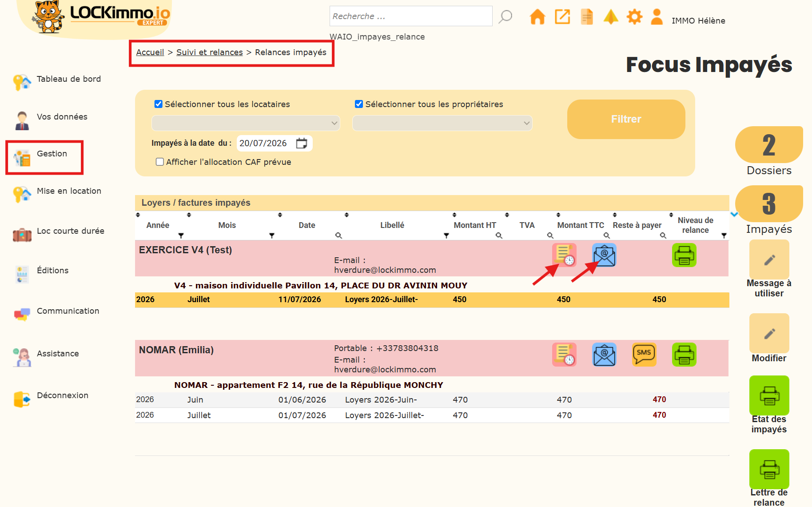The width and height of the screenshot is (812, 507).
Task: Click IMMO Hélène user name
Action: click(x=698, y=20)
